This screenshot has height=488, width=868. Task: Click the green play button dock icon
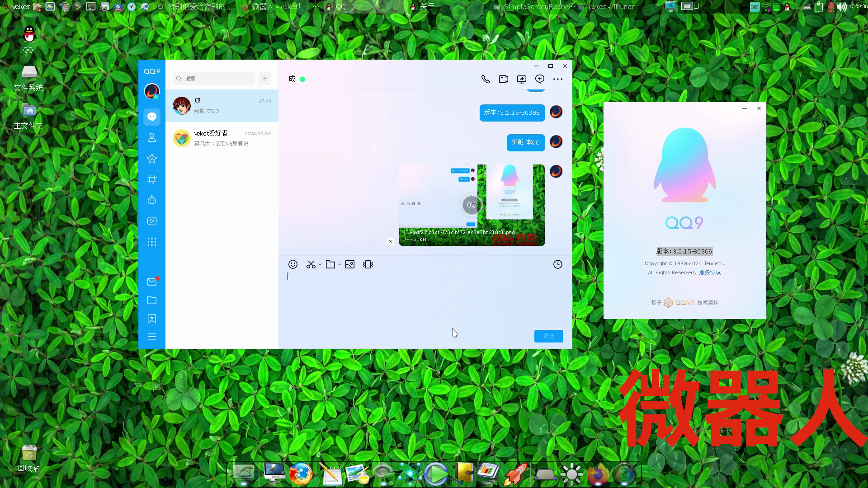436,474
